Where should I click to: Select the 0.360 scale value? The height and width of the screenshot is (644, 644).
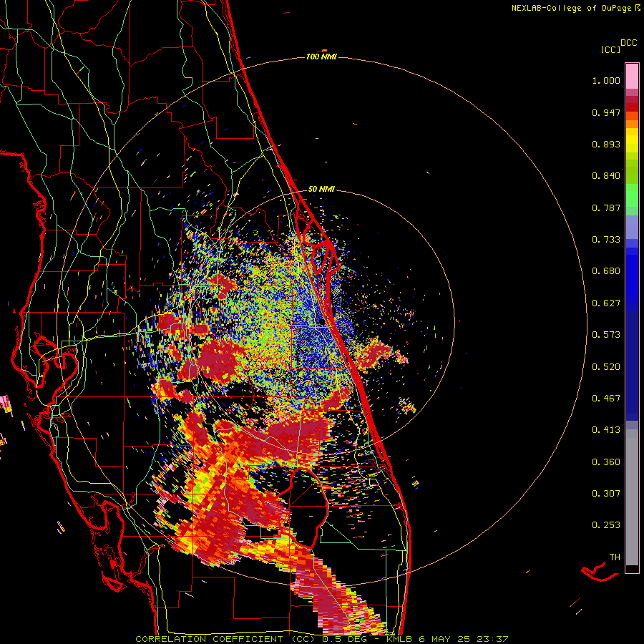(x=606, y=462)
